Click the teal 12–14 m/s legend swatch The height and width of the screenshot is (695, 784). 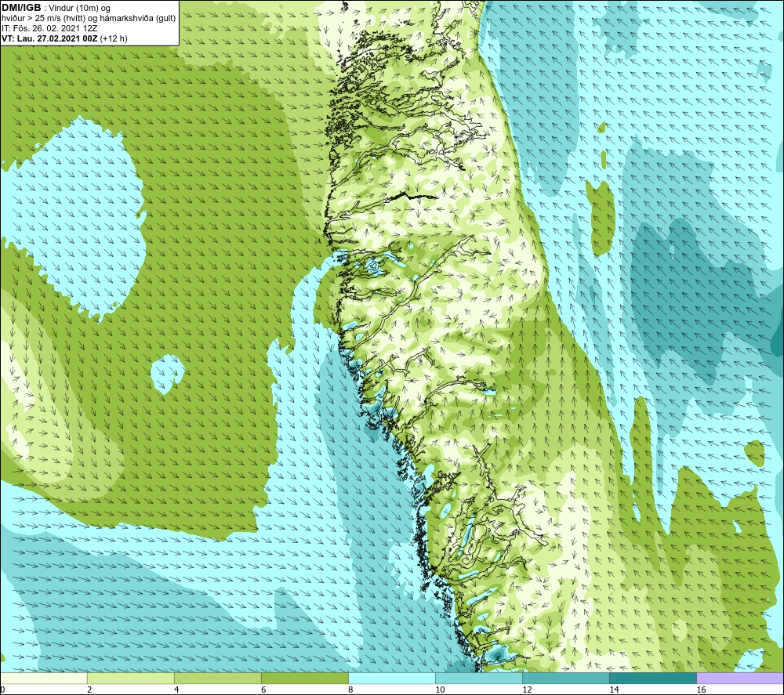[565, 678]
